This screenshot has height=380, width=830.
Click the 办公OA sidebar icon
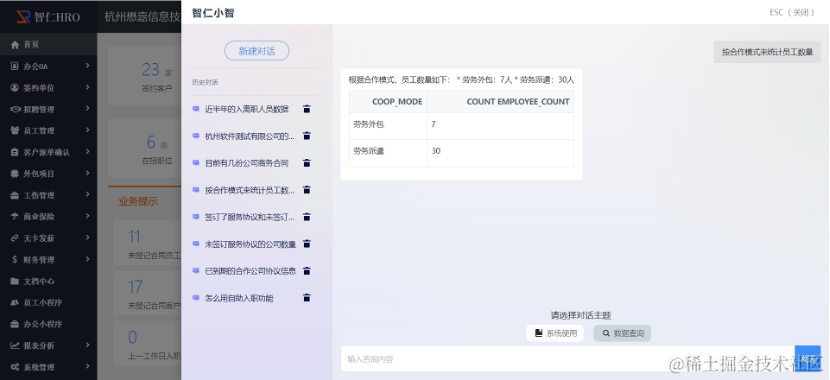(x=15, y=66)
